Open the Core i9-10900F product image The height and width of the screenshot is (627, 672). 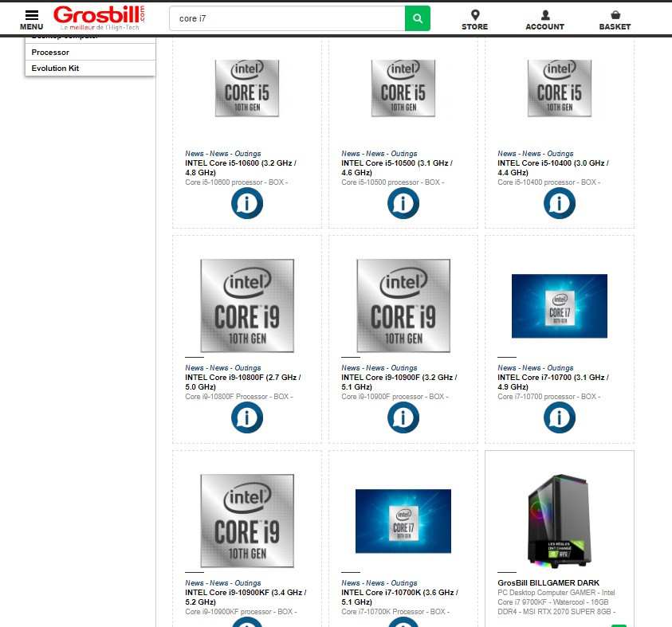click(403, 305)
